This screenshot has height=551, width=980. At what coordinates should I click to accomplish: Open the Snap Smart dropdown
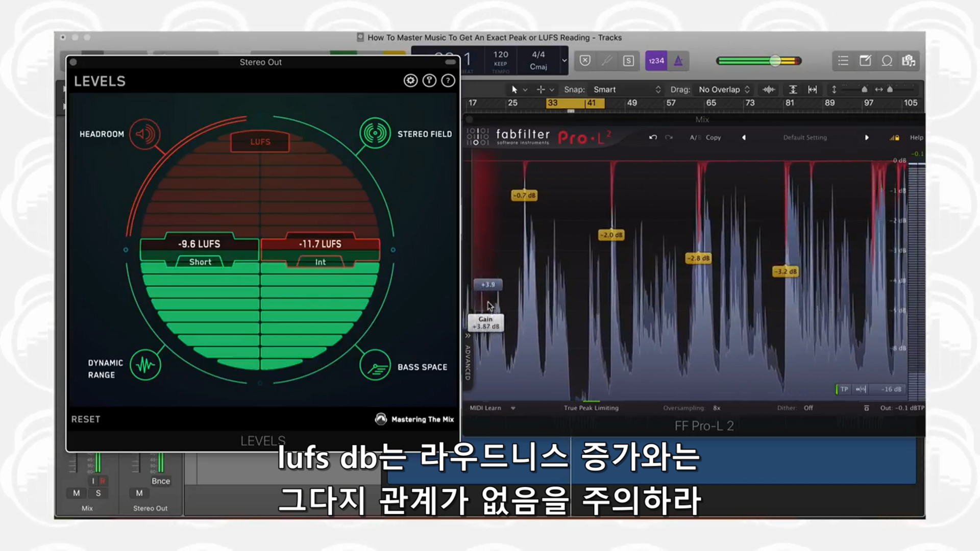click(x=627, y=89)
